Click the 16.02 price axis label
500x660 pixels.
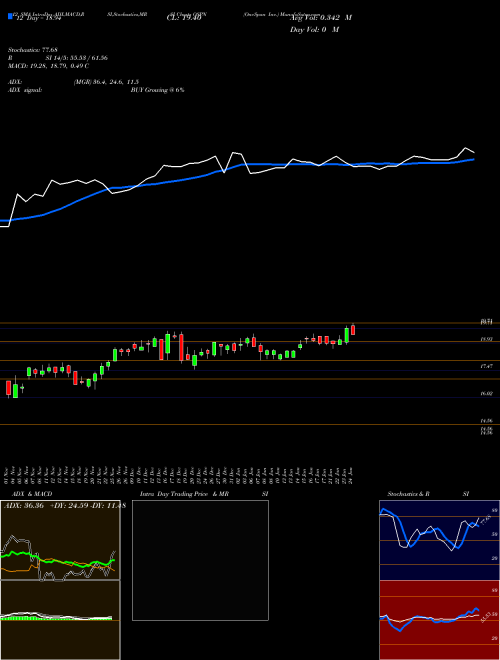[x=486, y=394]
